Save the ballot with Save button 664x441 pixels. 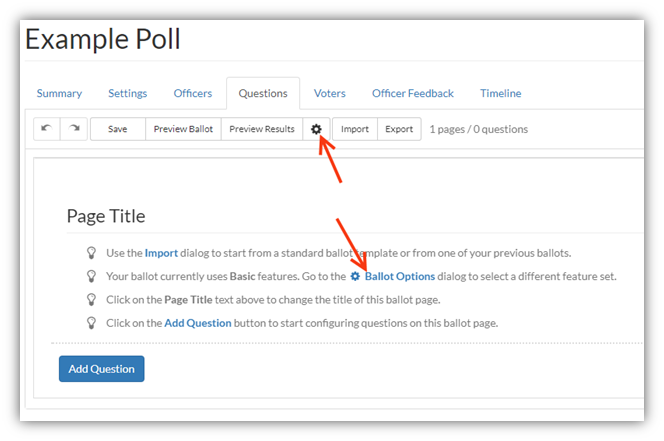[x=118, y=129]
